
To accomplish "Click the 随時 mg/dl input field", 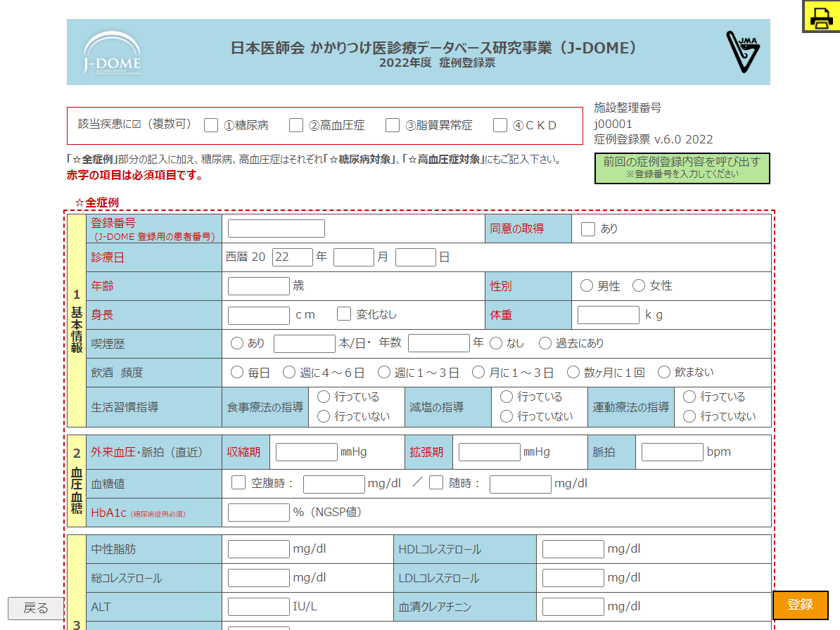I will coord(521,484).
